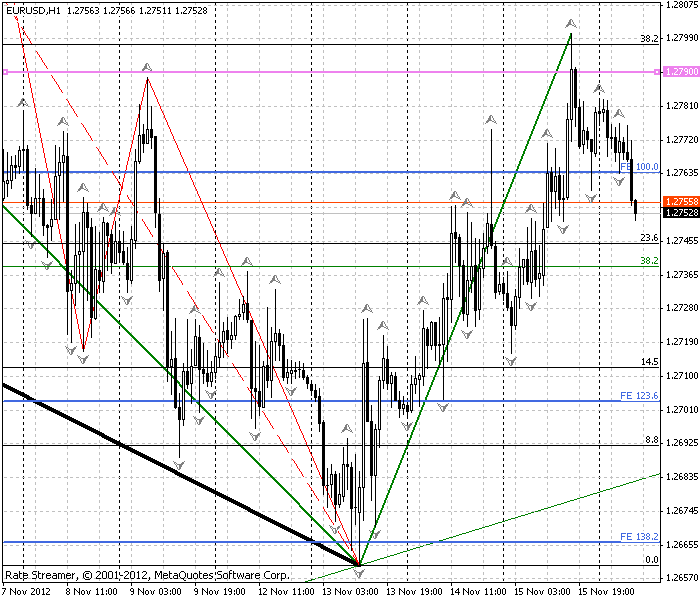
Task: Click the 15 Nov 03:00 time label
Action: [542, 592]
